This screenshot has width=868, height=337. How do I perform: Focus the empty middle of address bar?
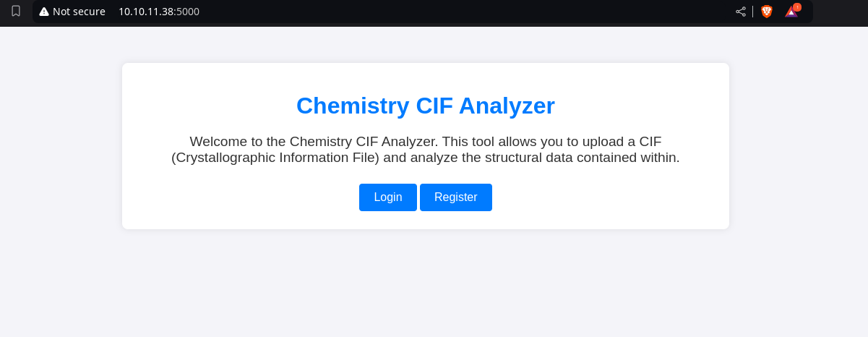tap(463, 12)
